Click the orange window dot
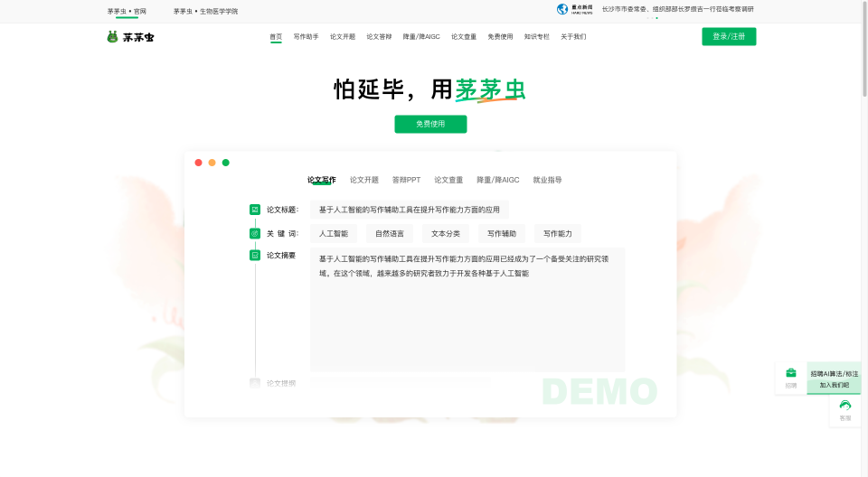This screenshot has width=868, height=477. click(212, 163)
